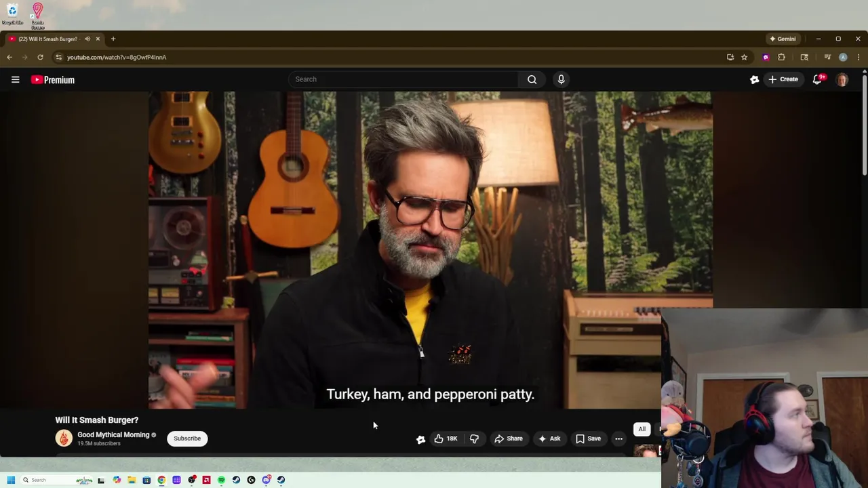Open Microsoft Store from taskbar
The height and width of the screenshot is (488, 868).
[x=146, y=480]
